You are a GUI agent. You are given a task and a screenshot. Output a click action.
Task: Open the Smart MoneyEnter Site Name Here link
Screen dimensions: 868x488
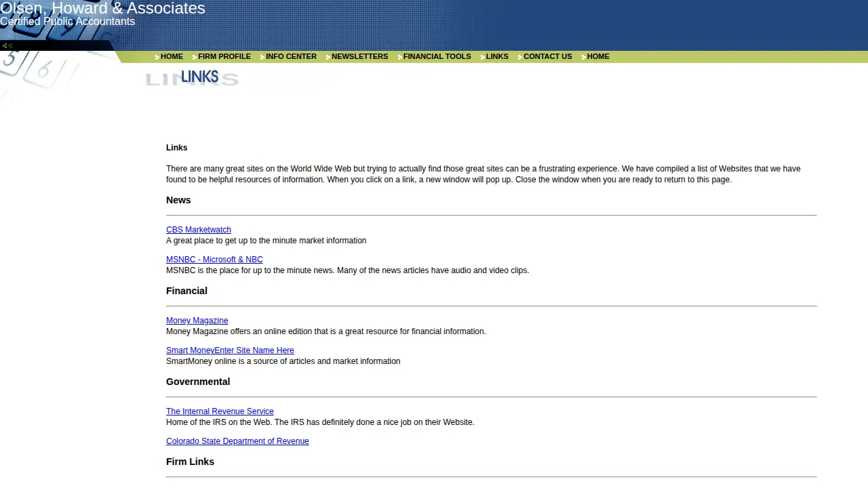coord(230,350)
